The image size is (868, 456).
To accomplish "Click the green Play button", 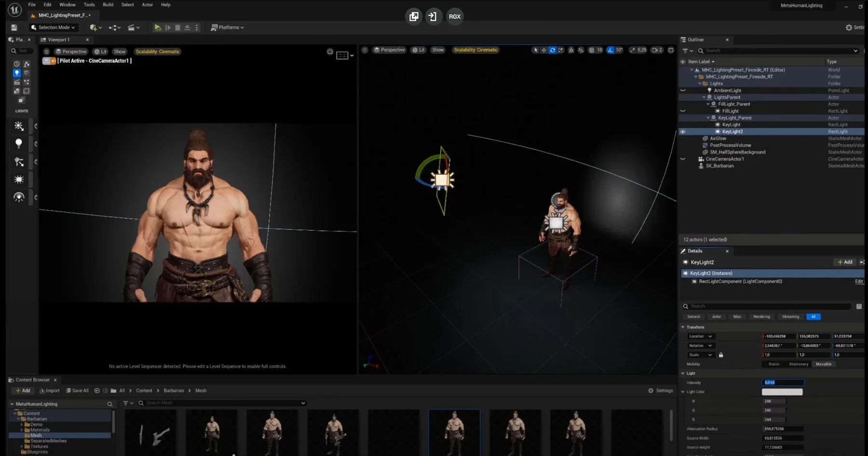I will point(158,28).
